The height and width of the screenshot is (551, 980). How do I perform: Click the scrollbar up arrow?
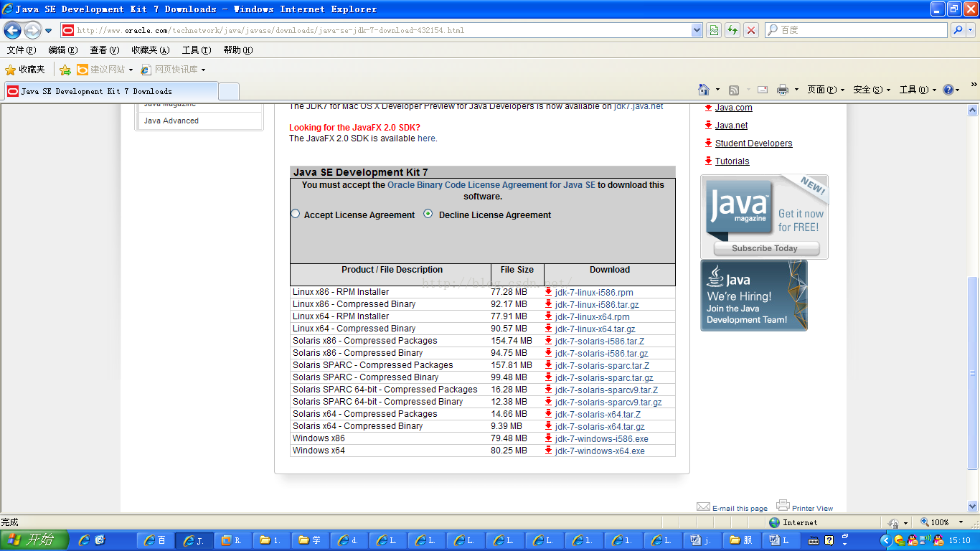click(x=973, y=110)
